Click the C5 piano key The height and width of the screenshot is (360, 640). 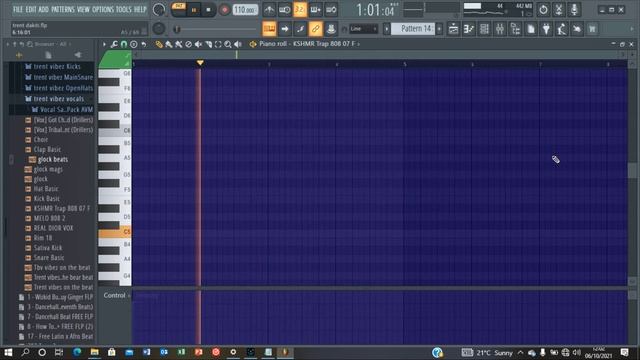click(x=115, y=232)
